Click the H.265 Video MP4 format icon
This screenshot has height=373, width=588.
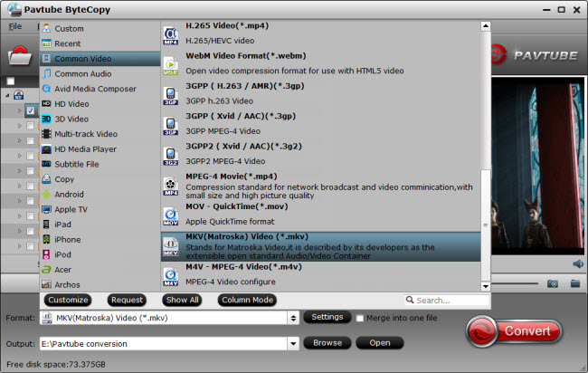coord(171,35)
